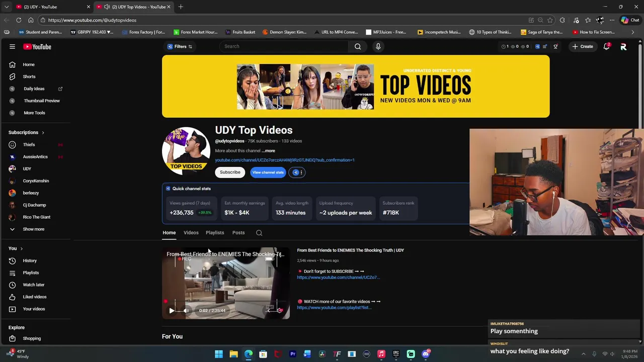Open File Explorer from the taskbar
Image resolution: width=644 pixels, height=362 pixels.
coord(233,354)
